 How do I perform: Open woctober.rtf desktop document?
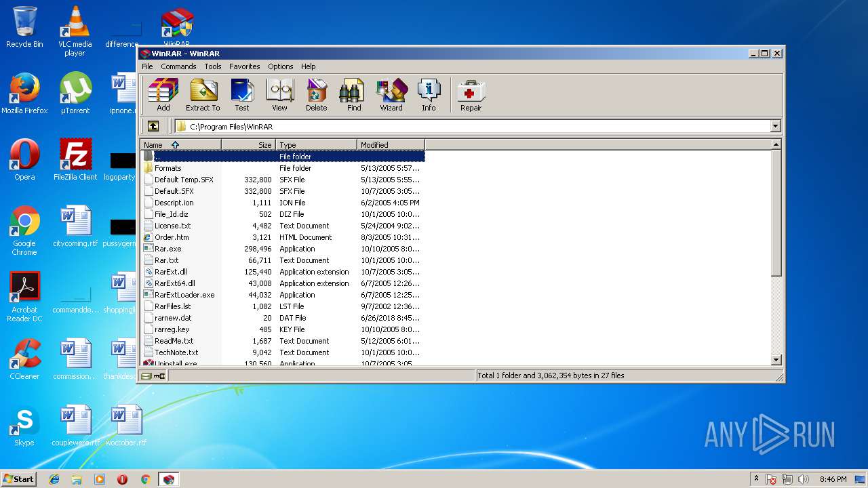[x=125, y=426]
